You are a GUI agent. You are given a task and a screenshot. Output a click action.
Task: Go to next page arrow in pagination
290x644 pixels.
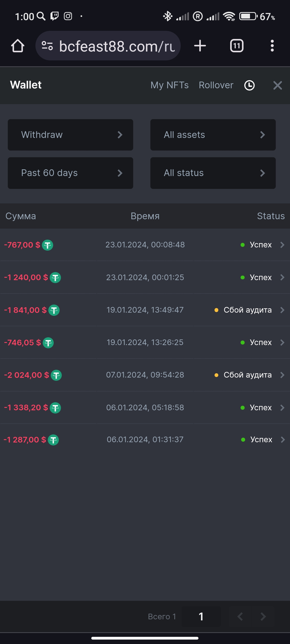click(x=263, y=616)
